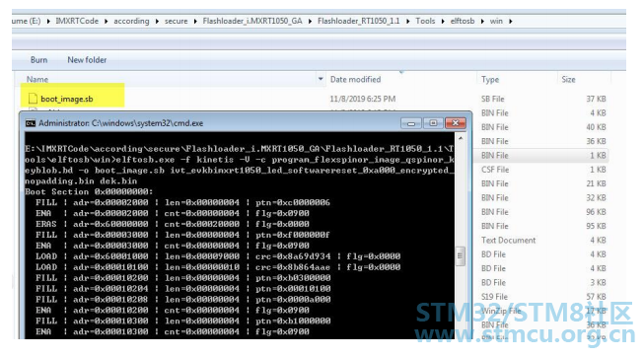644x357 pixels.
Task: Sort by Size column header
Action: click(568, 79)
